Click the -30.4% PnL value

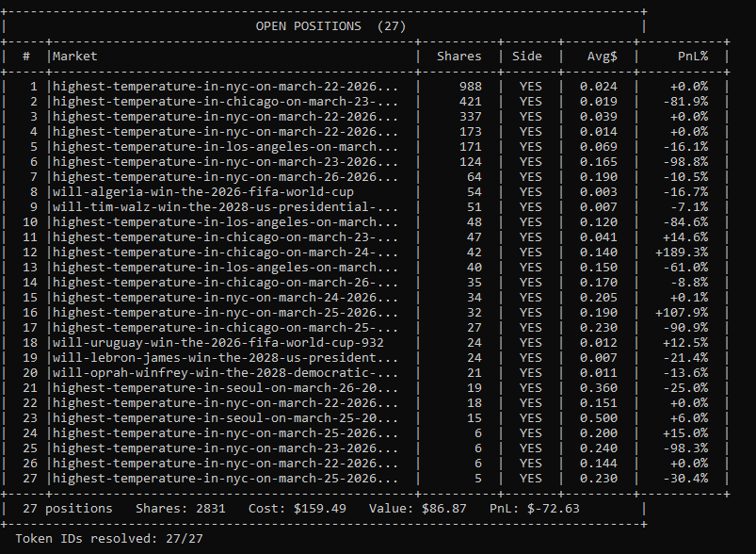pyautogui.click(x=685, y=479)
